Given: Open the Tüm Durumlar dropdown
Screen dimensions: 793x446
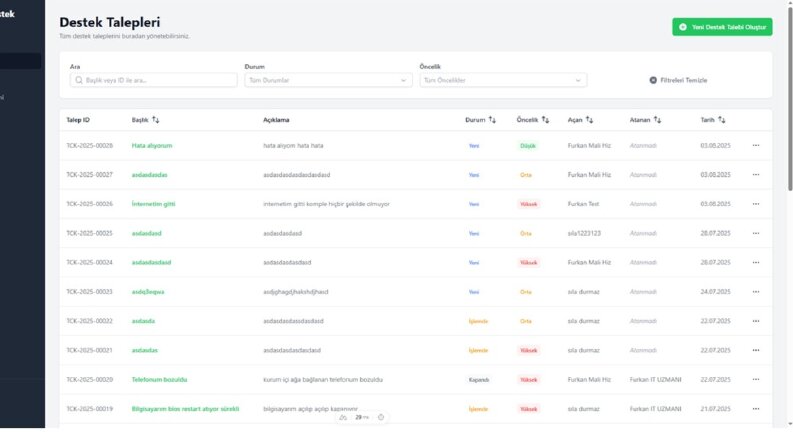Looking at the screenshot, I should tap(328, 80).
